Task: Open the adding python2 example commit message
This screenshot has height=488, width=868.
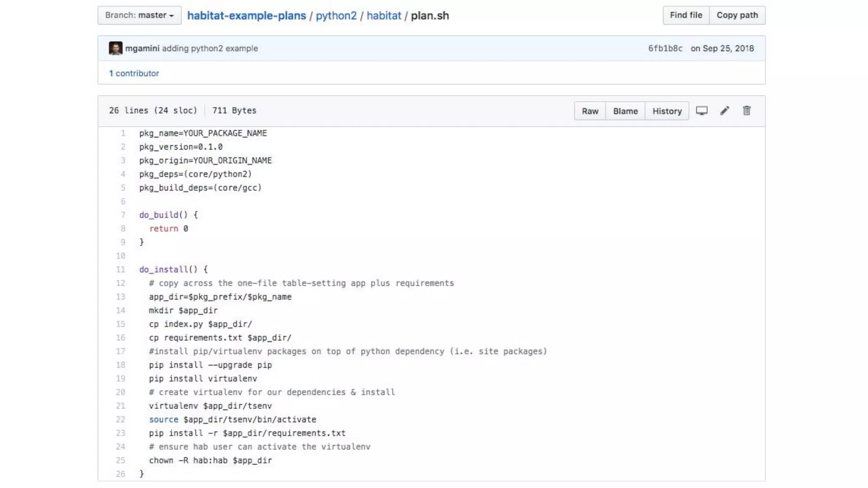Action: (210, 48)
